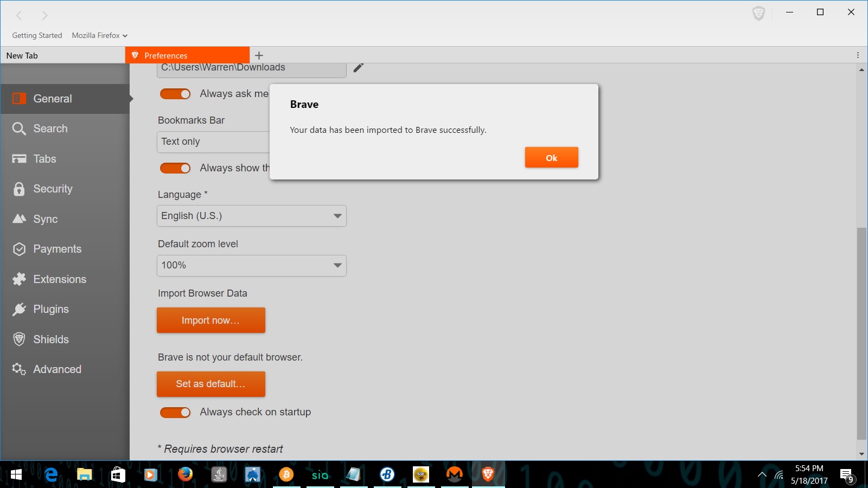Open Payments preferences section

(65, 249)
